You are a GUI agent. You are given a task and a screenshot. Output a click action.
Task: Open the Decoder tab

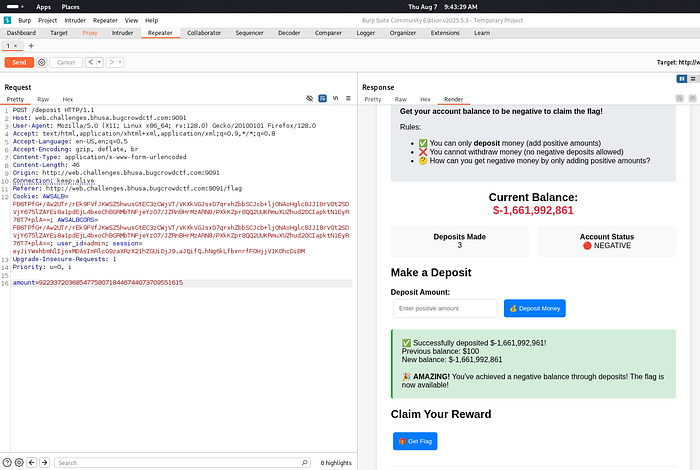[289, 33]
